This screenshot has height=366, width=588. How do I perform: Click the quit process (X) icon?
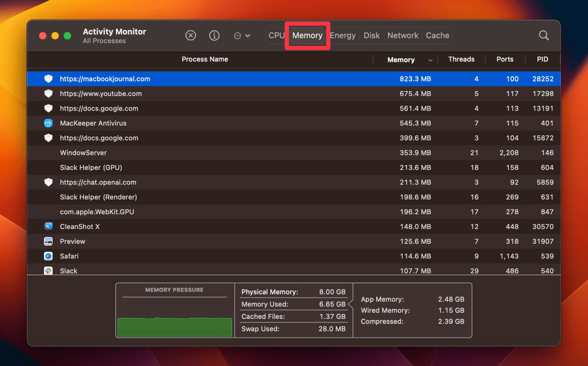191,35
